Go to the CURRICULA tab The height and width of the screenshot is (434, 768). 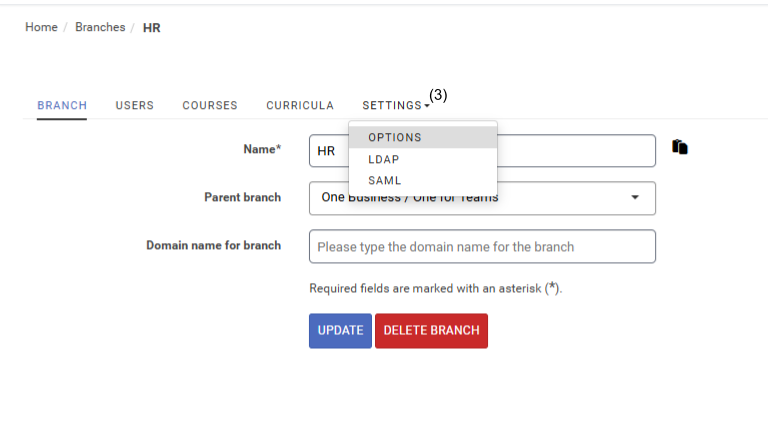(300, 105)
